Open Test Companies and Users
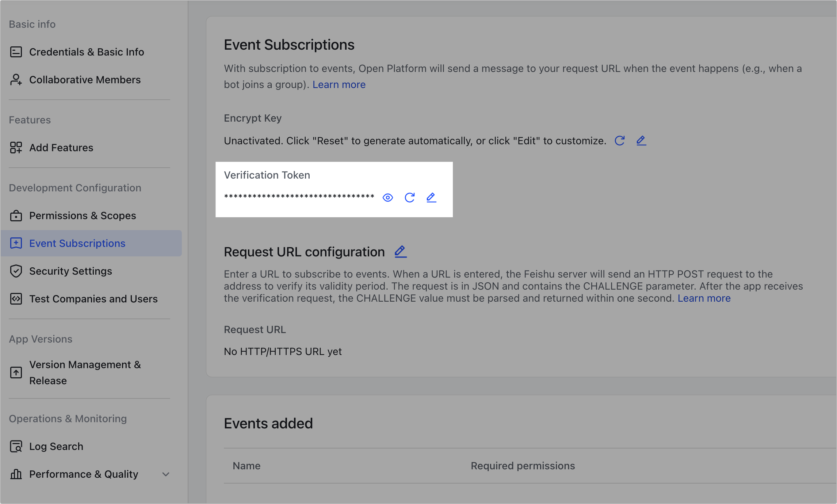Screen dimensions: 837x504 tap(93, 299)
